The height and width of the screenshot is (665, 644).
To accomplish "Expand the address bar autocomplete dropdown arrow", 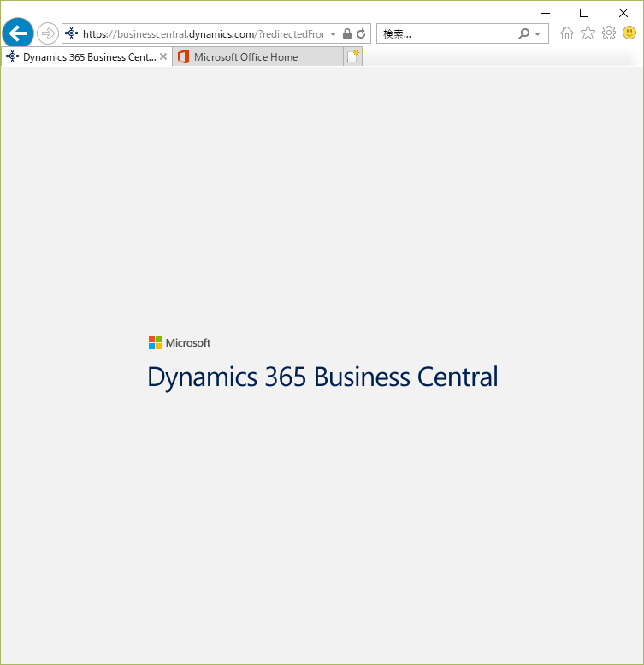I will 333,34.
